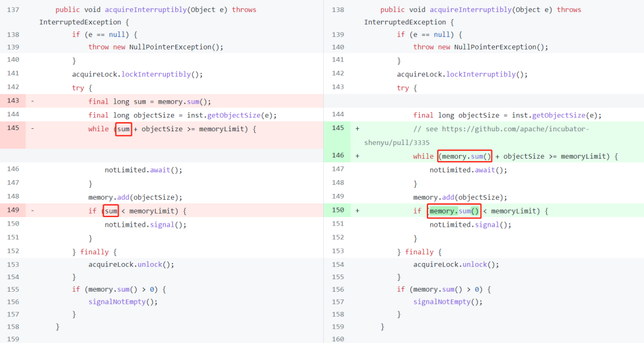Click 'shenyu/pull/3335' comment continuation text

397,143
